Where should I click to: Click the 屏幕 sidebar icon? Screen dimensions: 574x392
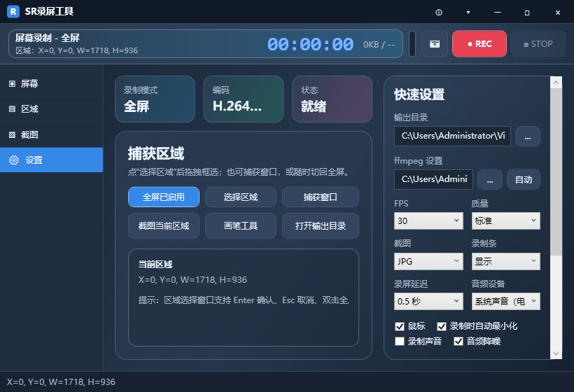coord(12,83)
